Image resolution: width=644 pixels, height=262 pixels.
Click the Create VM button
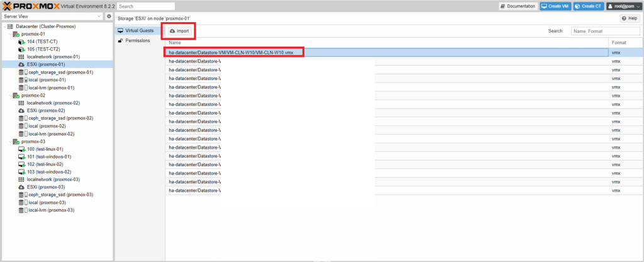coord(555,6)
